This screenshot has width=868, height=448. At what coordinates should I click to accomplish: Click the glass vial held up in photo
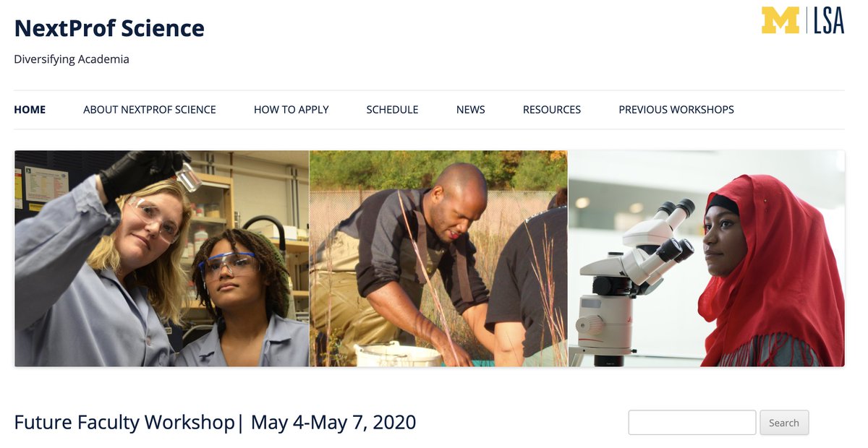188,176
